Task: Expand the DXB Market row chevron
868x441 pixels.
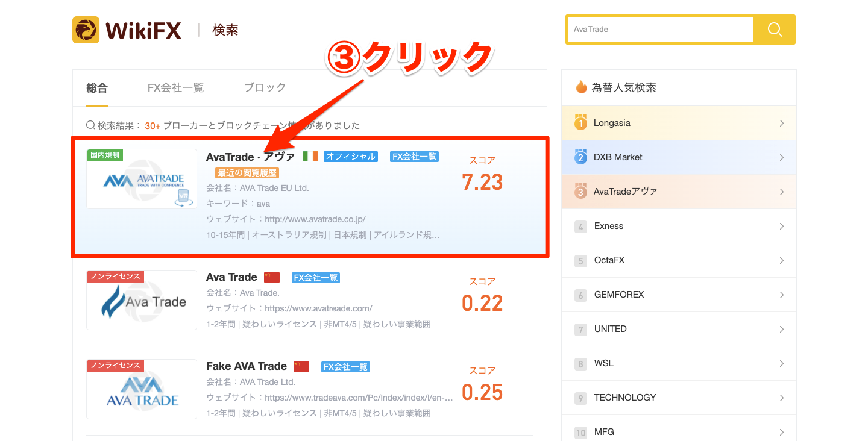Action: [782, 157]
